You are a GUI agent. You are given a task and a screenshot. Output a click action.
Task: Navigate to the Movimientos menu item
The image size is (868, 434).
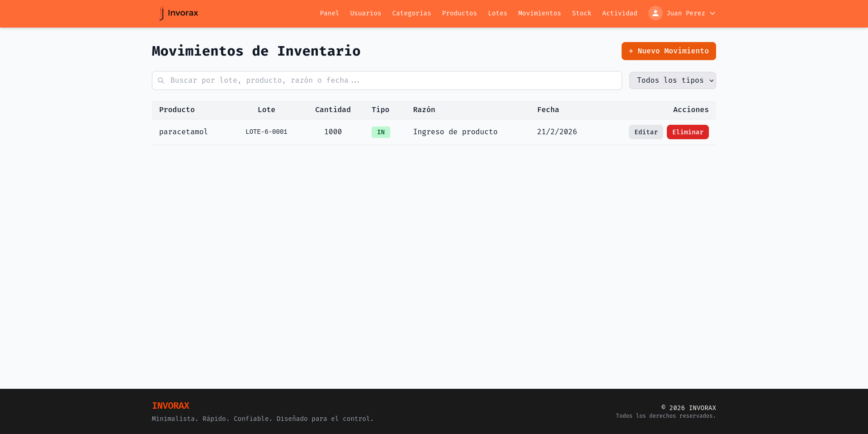[539, 13]
